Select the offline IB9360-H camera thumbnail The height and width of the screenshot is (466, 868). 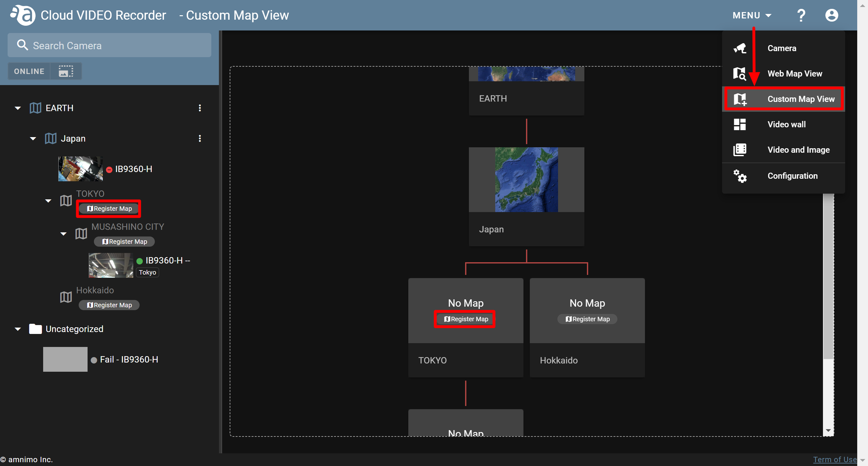81,169
